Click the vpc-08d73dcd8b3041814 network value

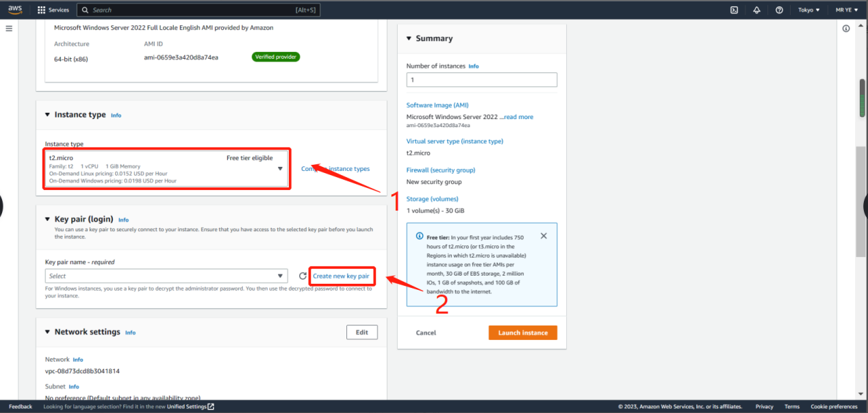[x=82, y=371]
